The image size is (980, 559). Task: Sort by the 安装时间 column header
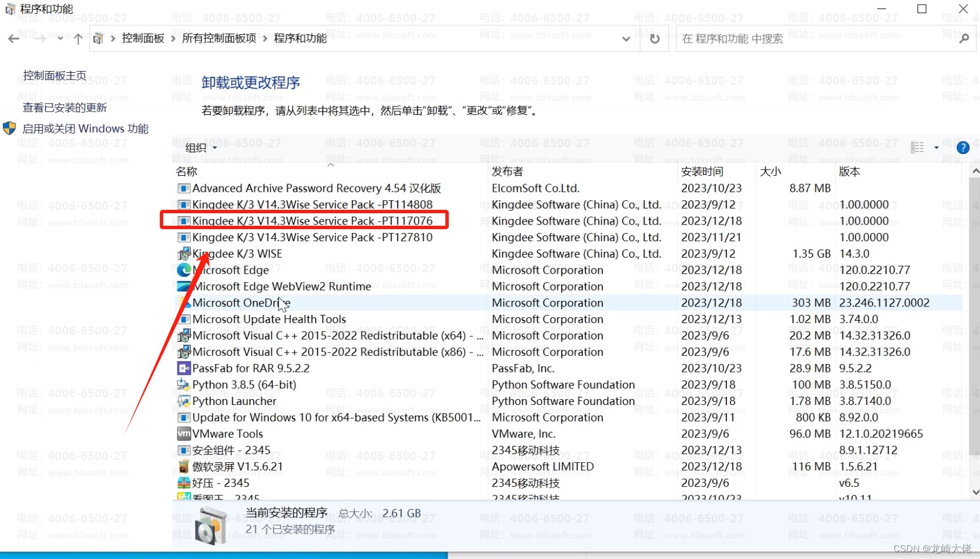coord(702,172)
